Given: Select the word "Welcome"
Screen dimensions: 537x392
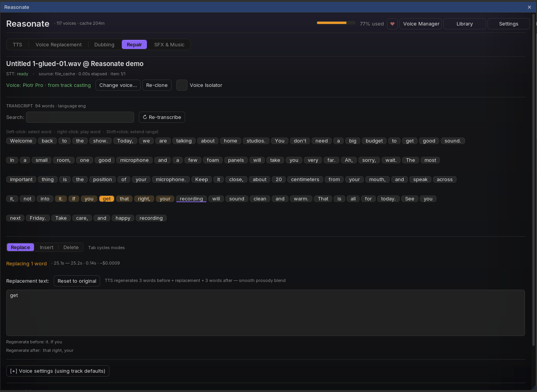Looking at the screenshot, I should point(21,141).
